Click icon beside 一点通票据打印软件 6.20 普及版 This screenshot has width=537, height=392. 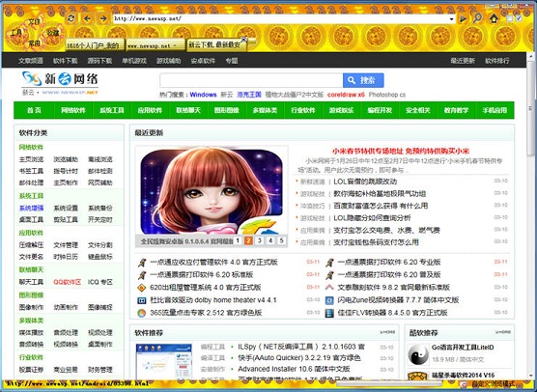click(329, 275)
